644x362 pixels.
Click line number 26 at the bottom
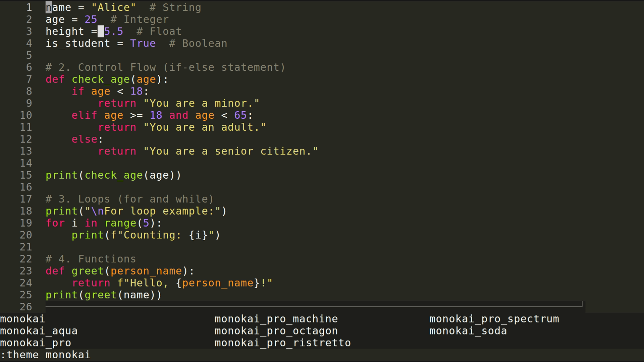[x=25, y=307]
